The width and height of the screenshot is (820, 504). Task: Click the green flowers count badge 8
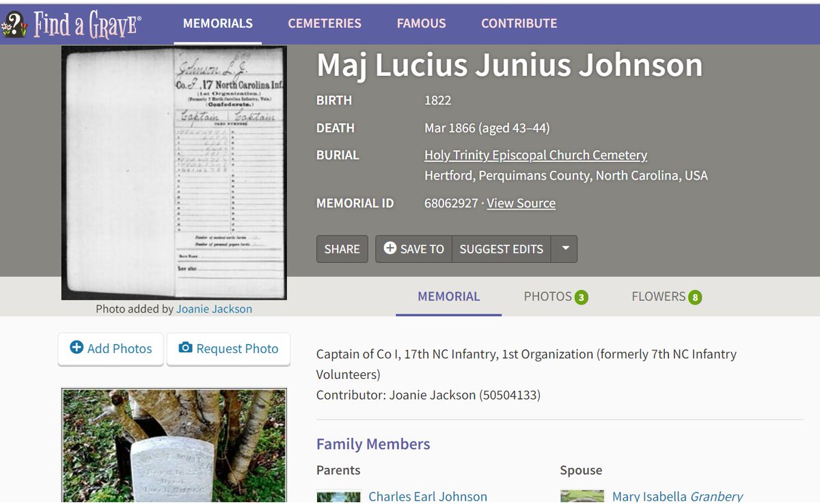(x=695, y=297)
